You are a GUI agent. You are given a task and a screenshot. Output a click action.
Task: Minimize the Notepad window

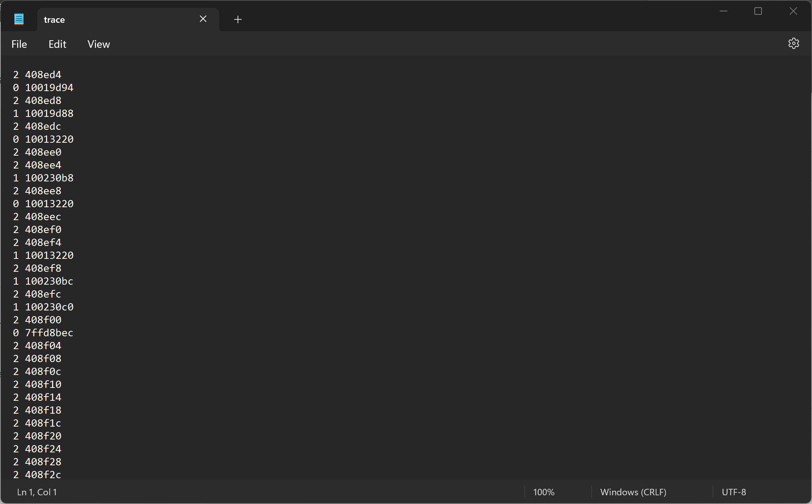(723, 11)
